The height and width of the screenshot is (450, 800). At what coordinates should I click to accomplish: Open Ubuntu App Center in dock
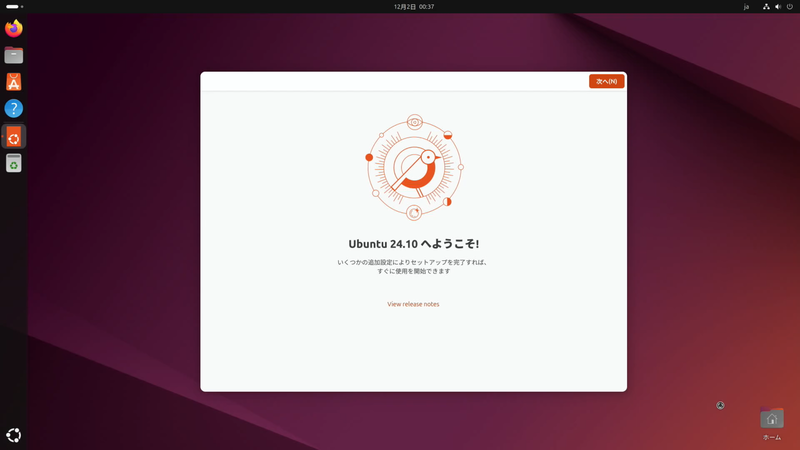pos(14,82)
